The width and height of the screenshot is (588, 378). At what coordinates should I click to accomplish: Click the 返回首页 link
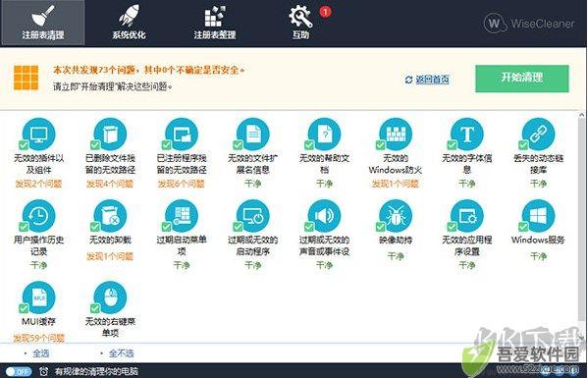coord(432,80)
